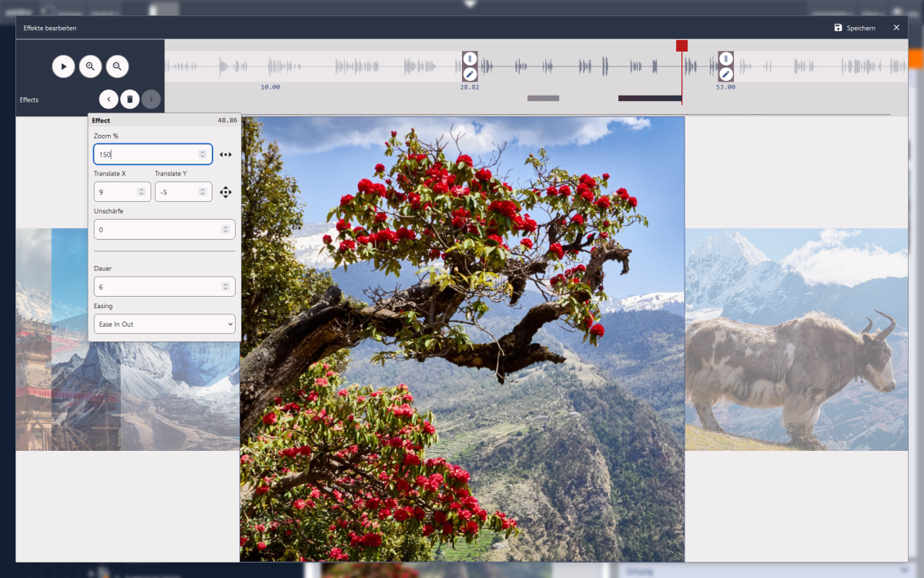924x578 pixels.
Task: Close the Effekte bearbeiten dialog
Action: (x=896, y=28)
